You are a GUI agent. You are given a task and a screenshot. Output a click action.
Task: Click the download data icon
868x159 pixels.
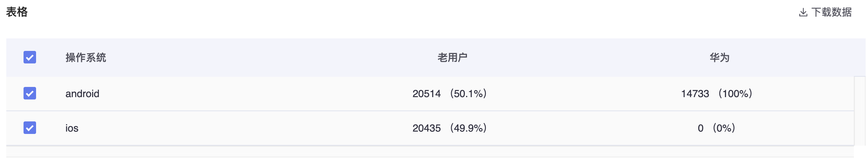point(803,13)
